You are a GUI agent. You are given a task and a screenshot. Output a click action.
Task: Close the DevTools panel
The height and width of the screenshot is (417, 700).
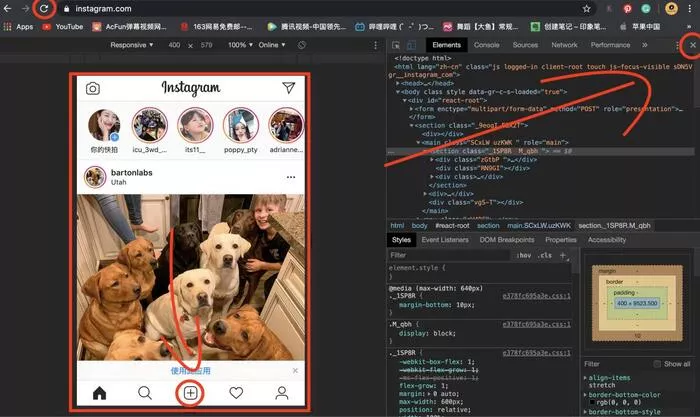[x=692, y=45]
